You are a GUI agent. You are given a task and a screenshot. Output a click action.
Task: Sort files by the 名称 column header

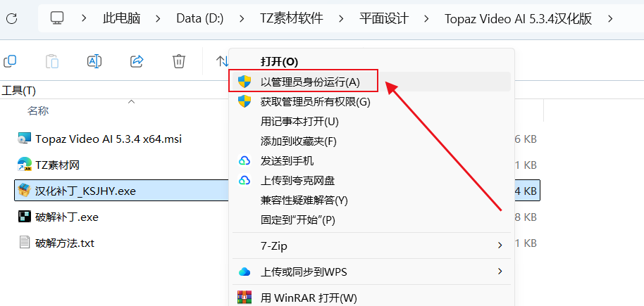coord(38,110)
